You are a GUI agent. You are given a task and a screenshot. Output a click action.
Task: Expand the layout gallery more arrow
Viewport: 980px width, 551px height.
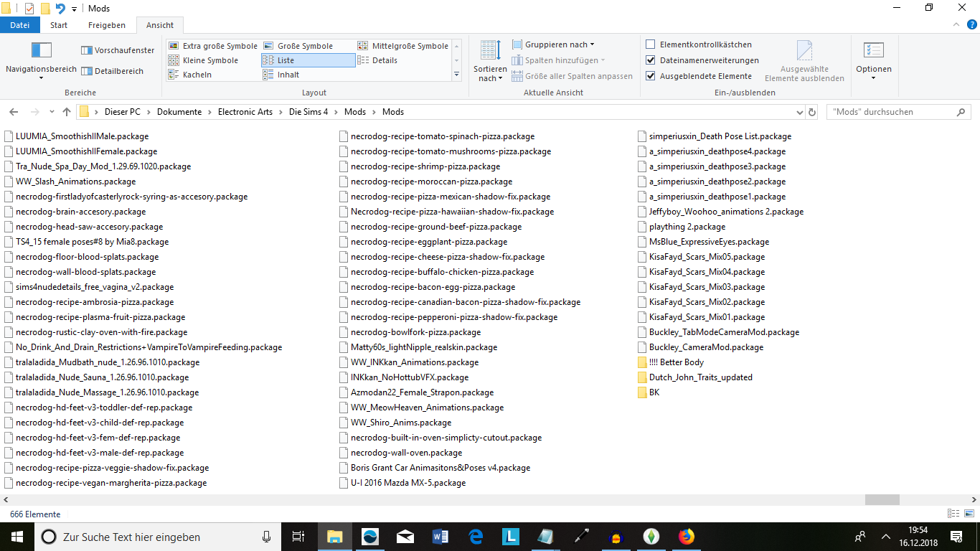click(x=457, y=75)
